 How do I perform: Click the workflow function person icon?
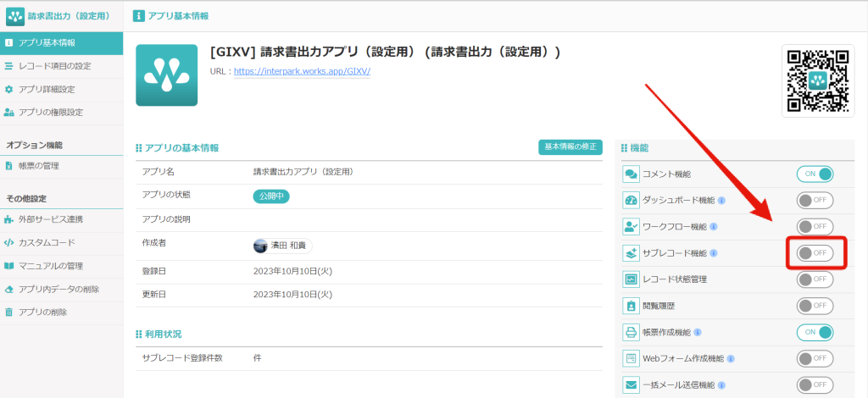pyautogui.click(x=631, y=227)
